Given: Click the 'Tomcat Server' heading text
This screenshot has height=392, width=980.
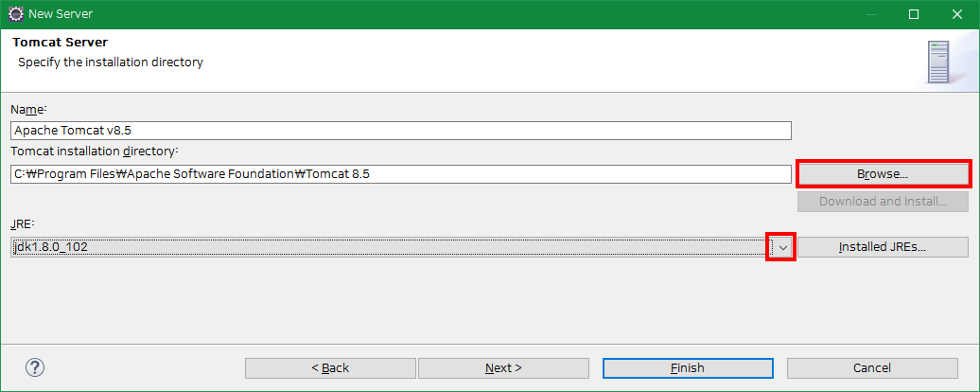Looking at the screenshot, I should coord(60,43).
